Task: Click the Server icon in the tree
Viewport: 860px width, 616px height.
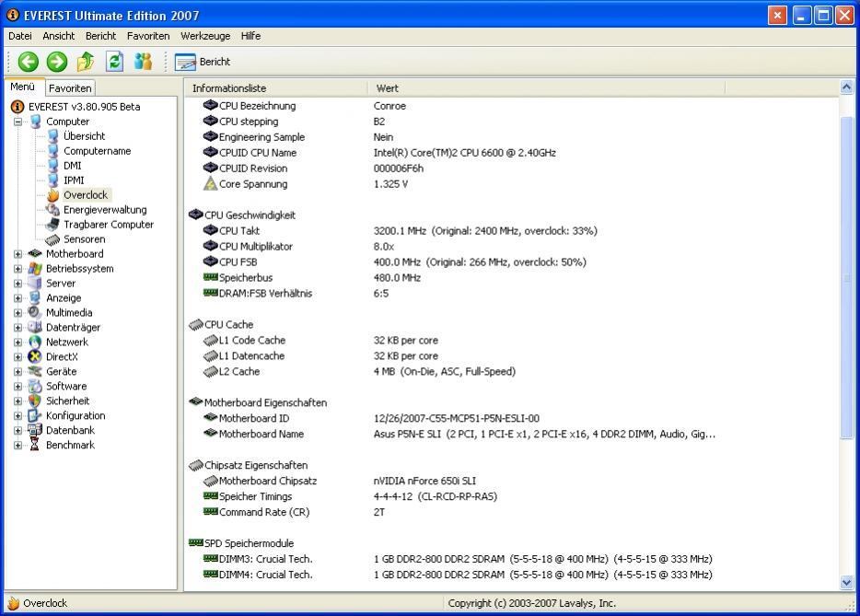Action: (35, 283)
